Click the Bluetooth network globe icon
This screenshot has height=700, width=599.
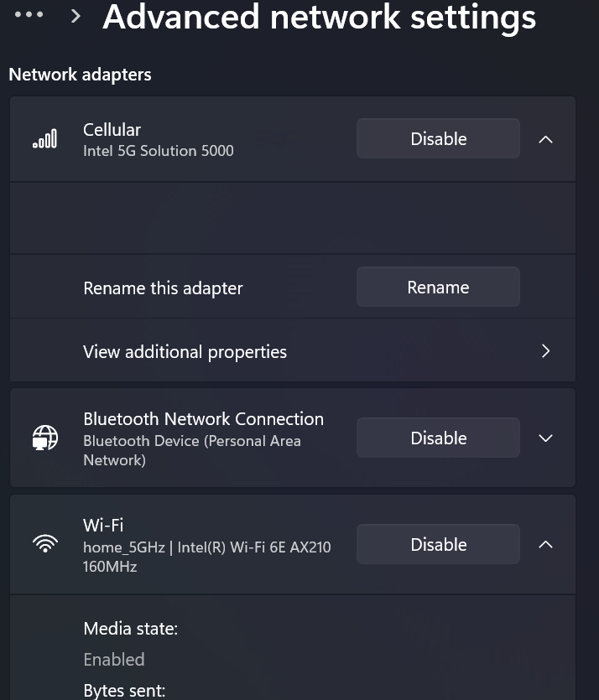(x=45, y=438)
